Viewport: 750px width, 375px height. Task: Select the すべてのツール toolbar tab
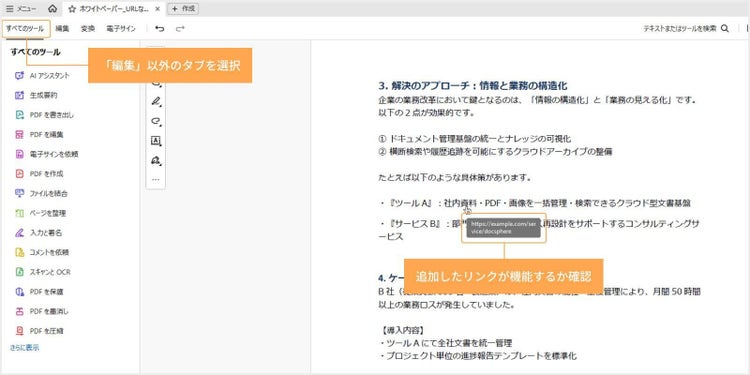click(25, 29)
